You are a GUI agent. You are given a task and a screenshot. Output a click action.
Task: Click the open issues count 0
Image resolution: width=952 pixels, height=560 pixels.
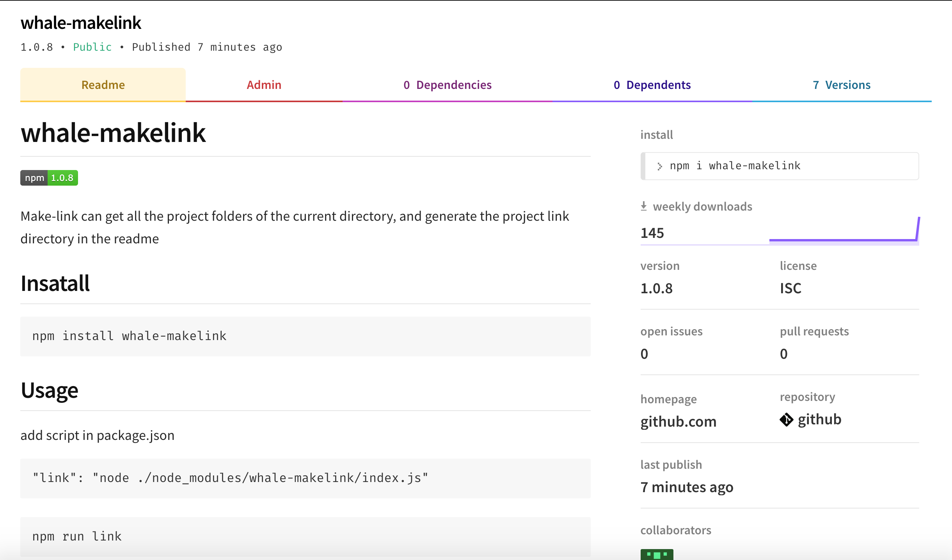point(644,354)
